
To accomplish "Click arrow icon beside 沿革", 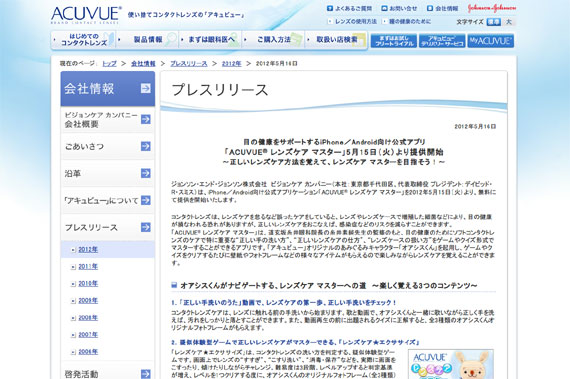I will point(146,173).
